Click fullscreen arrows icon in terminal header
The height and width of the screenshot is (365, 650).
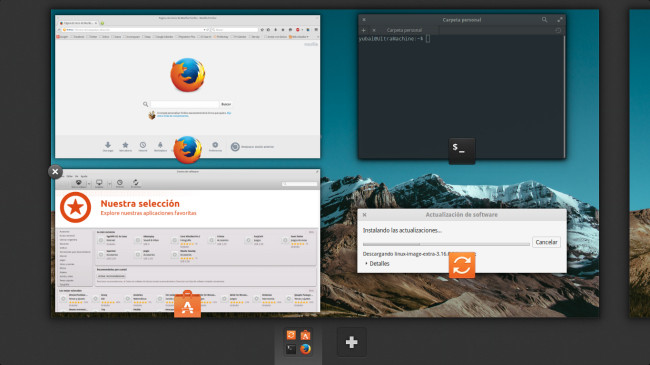point(560,19)
